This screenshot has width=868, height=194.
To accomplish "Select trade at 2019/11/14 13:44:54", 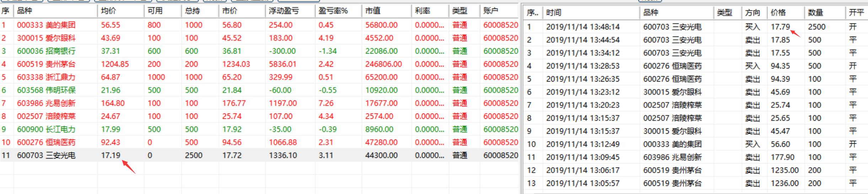I will click(696, 40).
